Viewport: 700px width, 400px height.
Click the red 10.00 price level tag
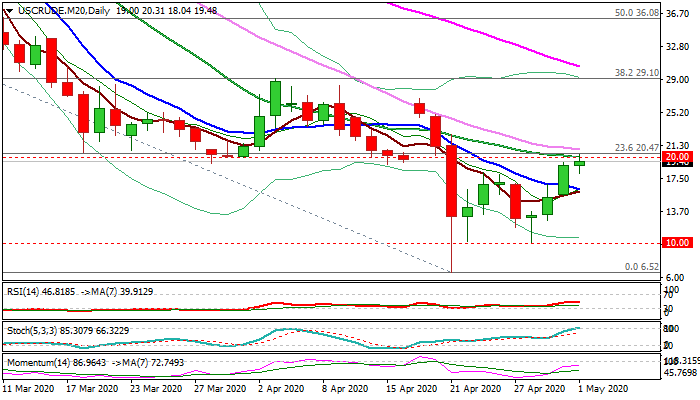pos(678,243)
